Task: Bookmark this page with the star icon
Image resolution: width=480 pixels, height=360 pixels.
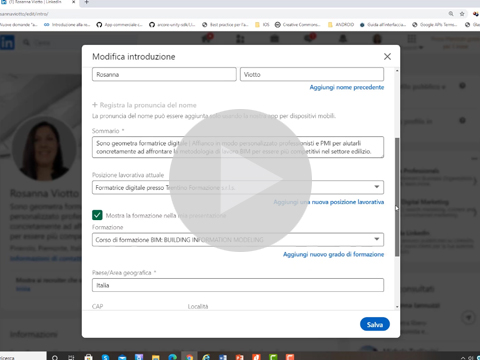Action: (462, 14)
